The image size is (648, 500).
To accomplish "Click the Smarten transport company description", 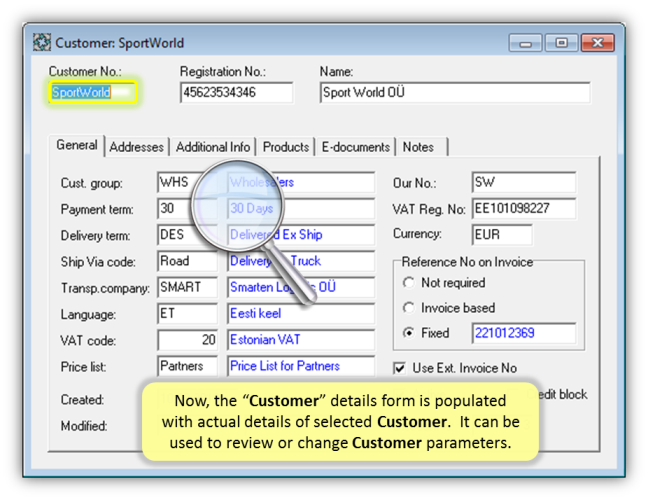I will [301, 287].
